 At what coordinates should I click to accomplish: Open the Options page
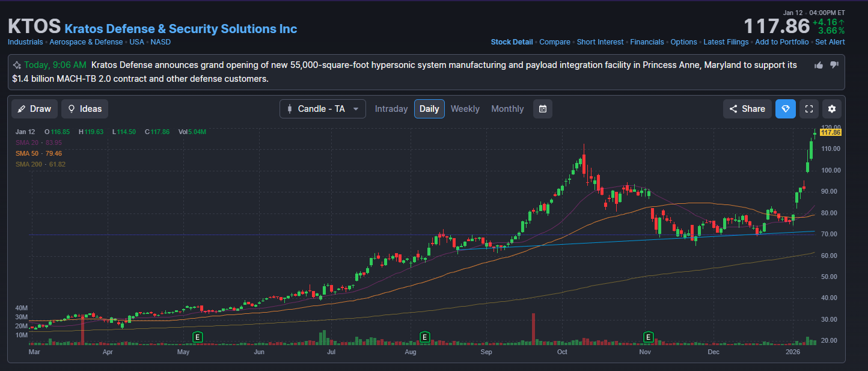(683, 42)
